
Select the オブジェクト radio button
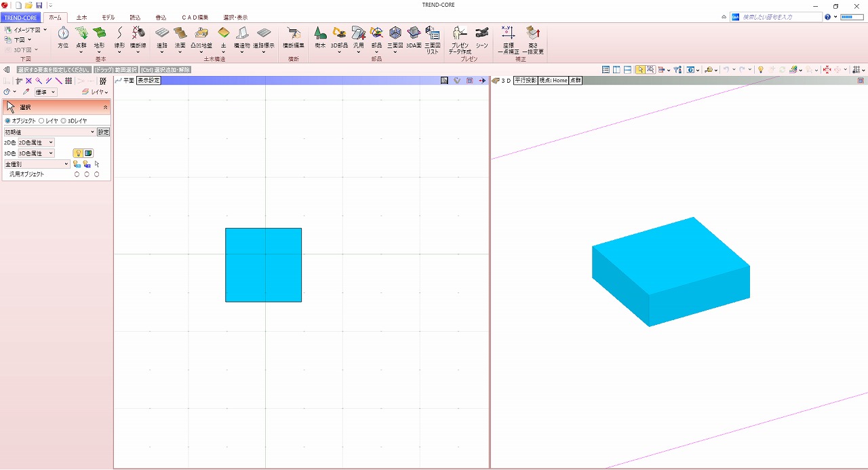8,120
